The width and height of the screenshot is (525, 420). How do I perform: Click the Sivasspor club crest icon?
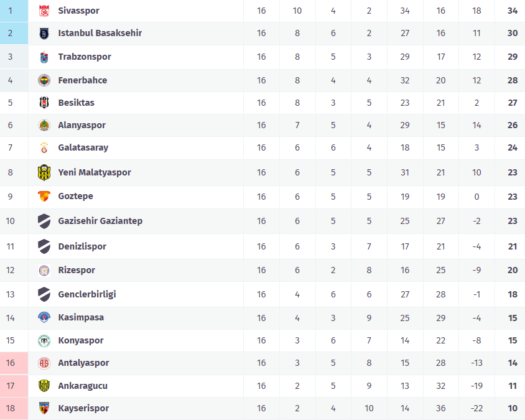click(44, 11)
